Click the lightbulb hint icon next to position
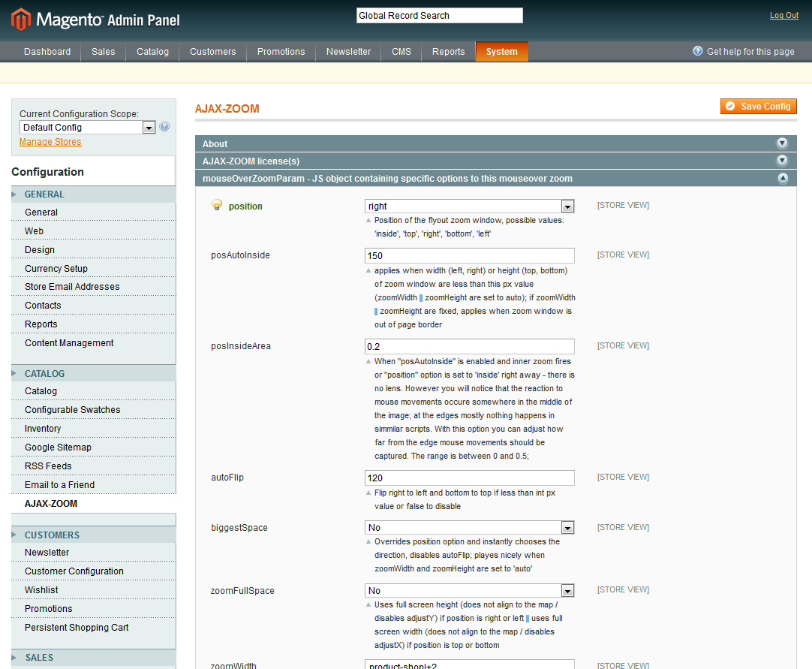Viewport: 812px width, 669px height. [217, 205]
